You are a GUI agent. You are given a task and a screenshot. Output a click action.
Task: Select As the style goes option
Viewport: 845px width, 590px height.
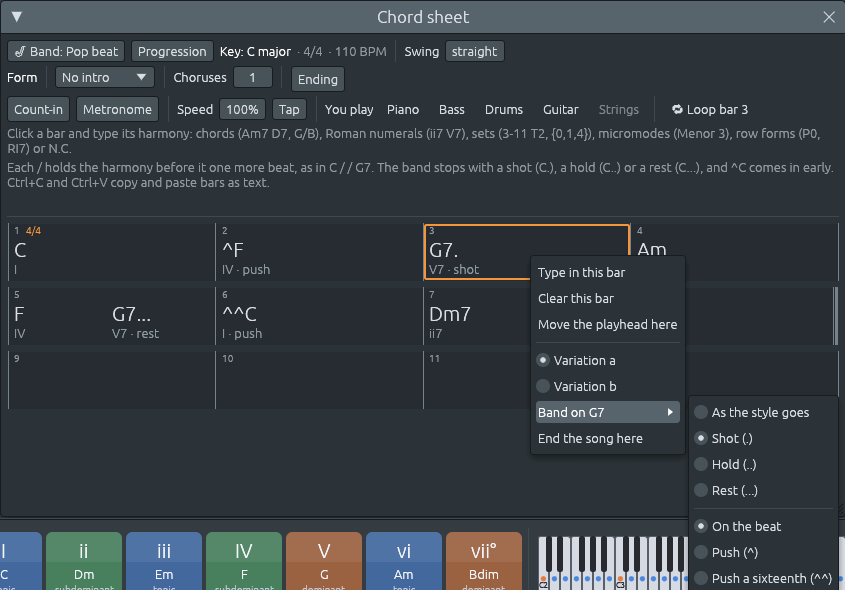(x=764, y=413)
